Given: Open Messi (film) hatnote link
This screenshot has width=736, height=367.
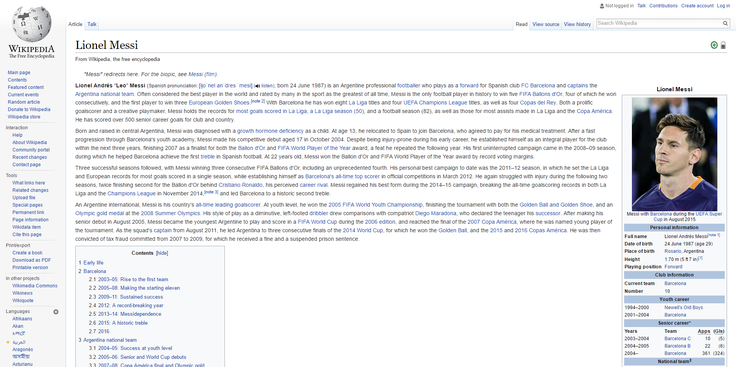Looking at the screenshot, I should point(203,74).
